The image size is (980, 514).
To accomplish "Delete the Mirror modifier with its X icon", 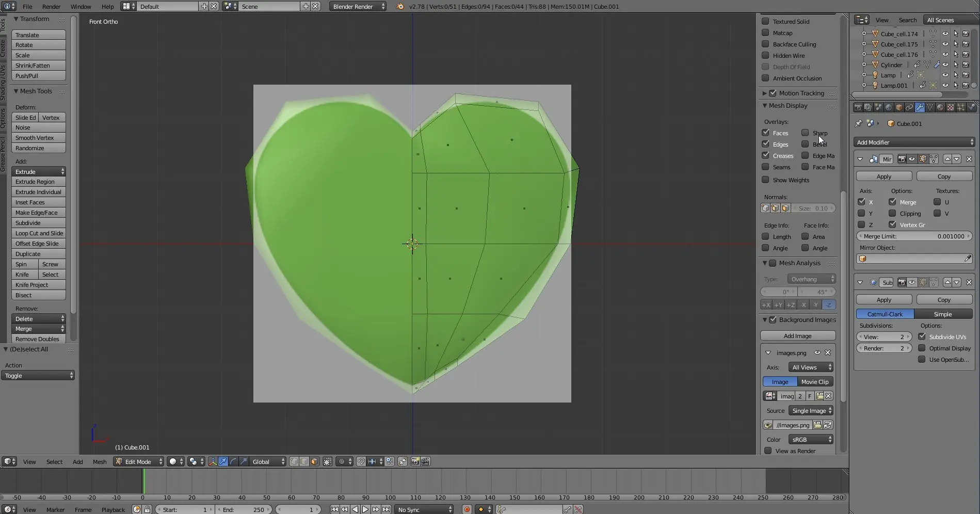I will [x=969, y=159].
